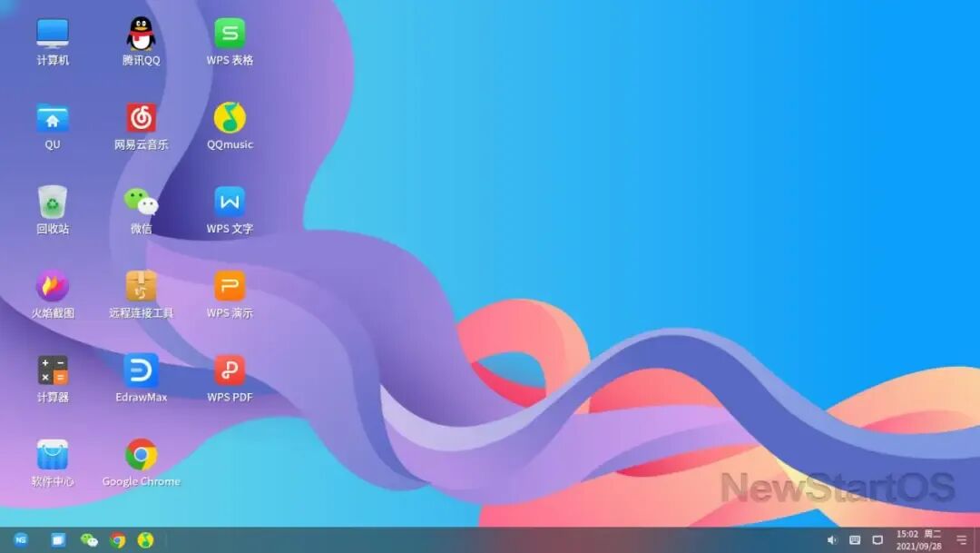Open the volume control in system tray

point(832,540)
